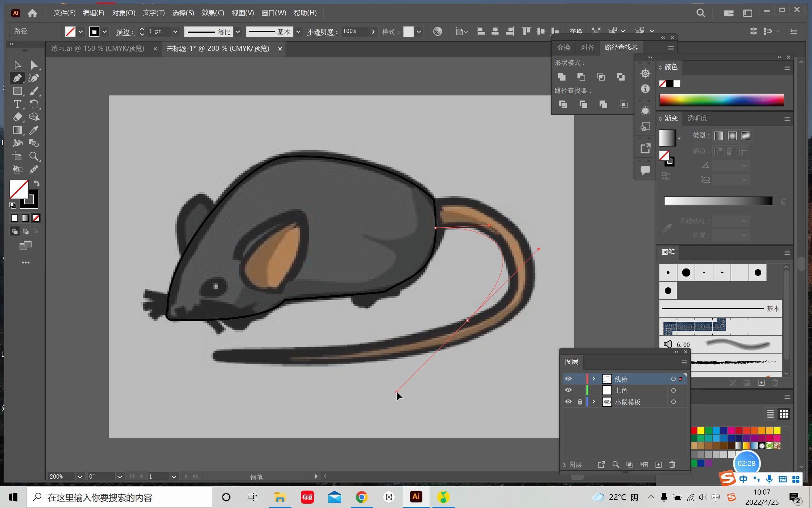This screenshot has width=812, height=508.
Task: Select the Gradient tool
Action: 17,130
